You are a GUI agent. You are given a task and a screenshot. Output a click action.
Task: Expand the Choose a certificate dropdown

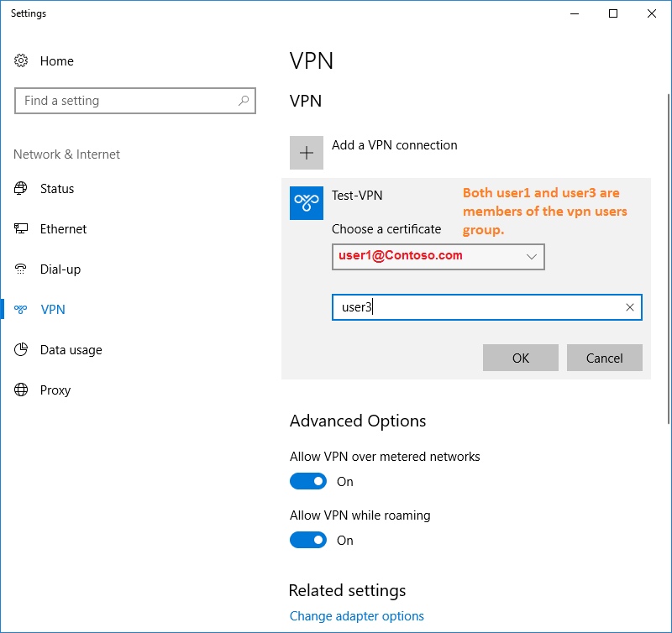(438, 257)
